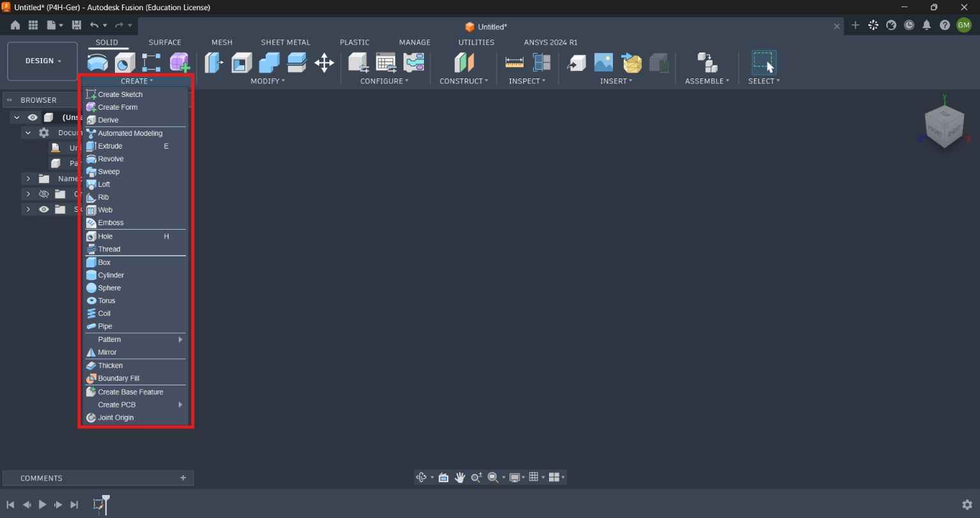Viewport: 980px width, 518px height.
Task: Open the CONSTRUCT dropdown menu
Action: 464,81
